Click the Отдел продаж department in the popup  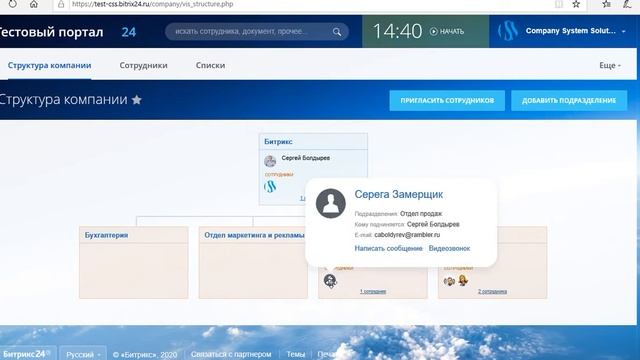[x=421, y=213]
